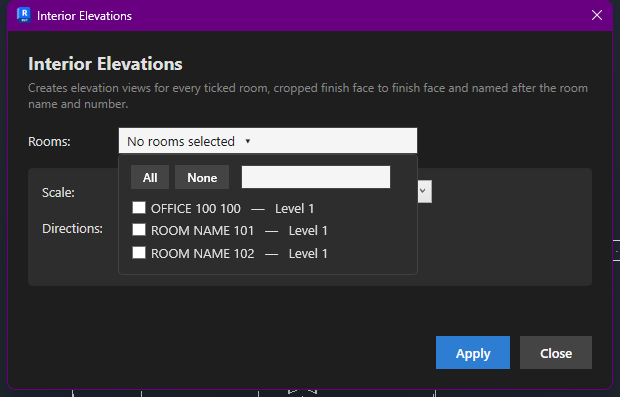620x397 pixels.
Task: Select the 'ROOM NAME 102' row text
Action: [202, 253]
